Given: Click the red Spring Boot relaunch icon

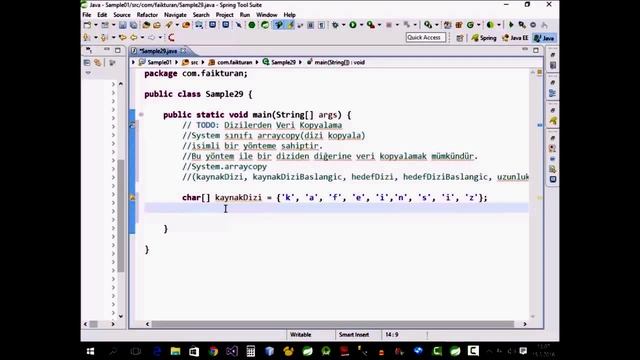Looking at the screenshot, I should (171, 38).
